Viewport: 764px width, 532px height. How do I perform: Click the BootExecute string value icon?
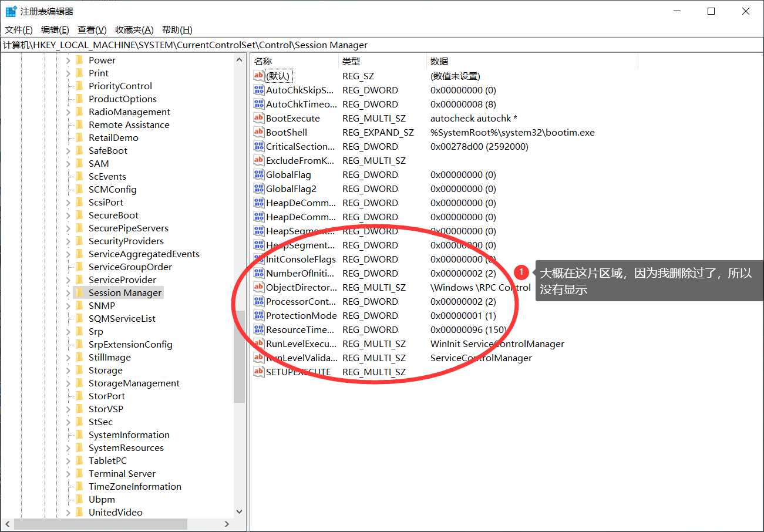coord(259,118)
